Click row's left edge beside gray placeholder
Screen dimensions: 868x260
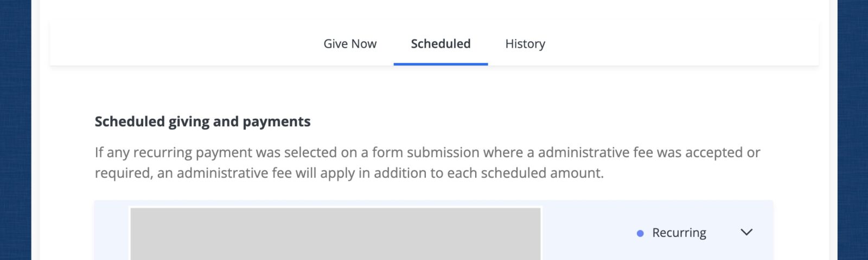112,233
